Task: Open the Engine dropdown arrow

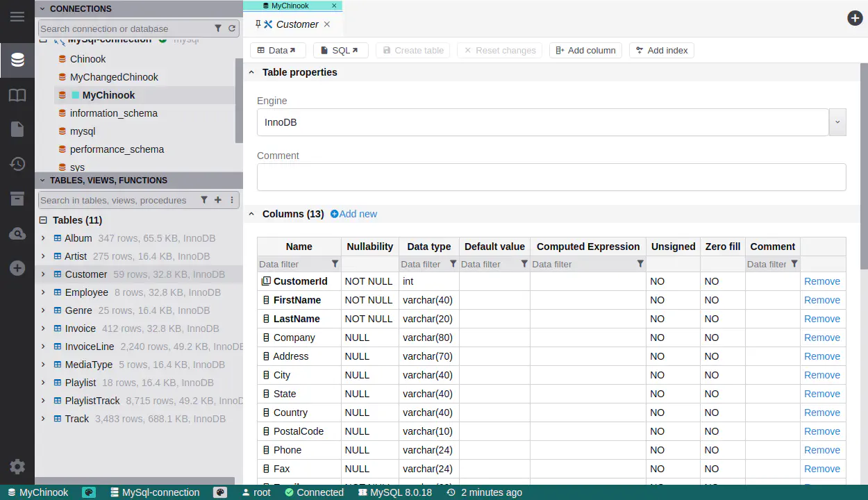Action: [x=837, y=122]
